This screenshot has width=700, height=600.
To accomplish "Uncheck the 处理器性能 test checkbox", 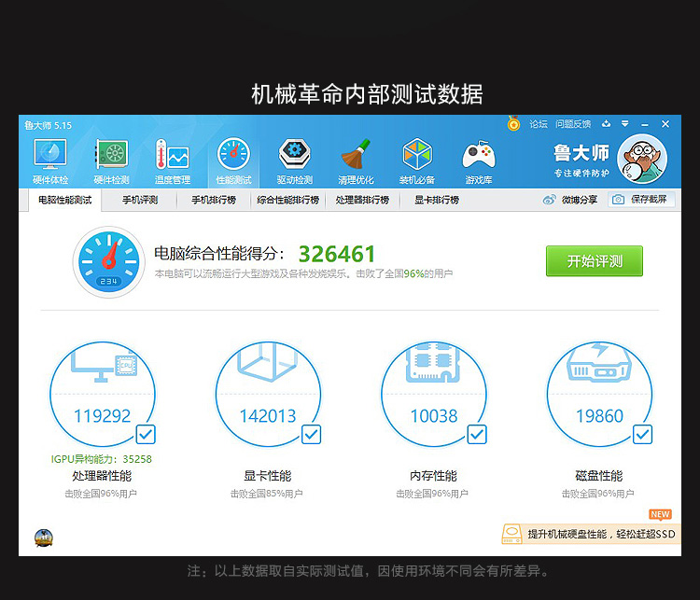I will [146, 435].
